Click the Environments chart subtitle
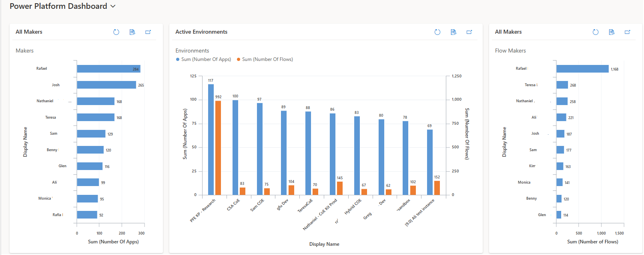Image resolution: width=644 pixels, height=255 pixels. click(192, 51)
